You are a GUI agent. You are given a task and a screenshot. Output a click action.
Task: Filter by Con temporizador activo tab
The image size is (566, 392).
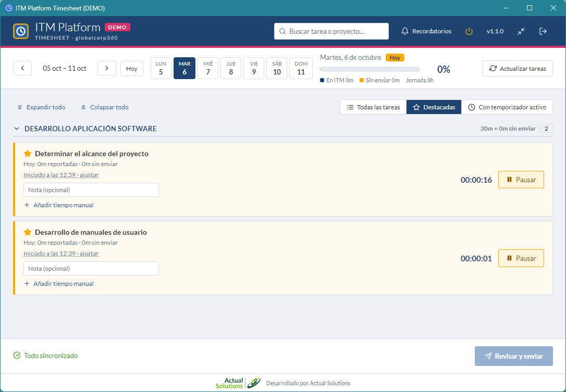pyautogui.click(x=507, y=107)
